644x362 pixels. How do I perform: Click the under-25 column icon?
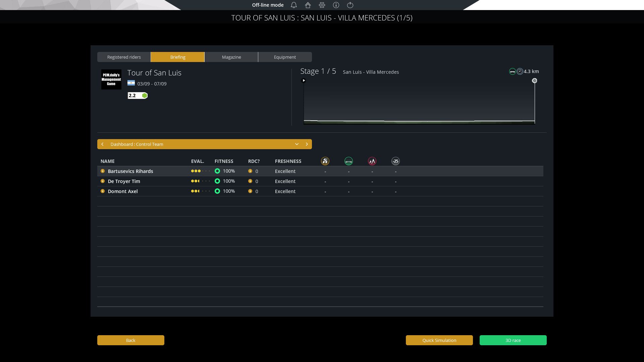pos(395,161)
